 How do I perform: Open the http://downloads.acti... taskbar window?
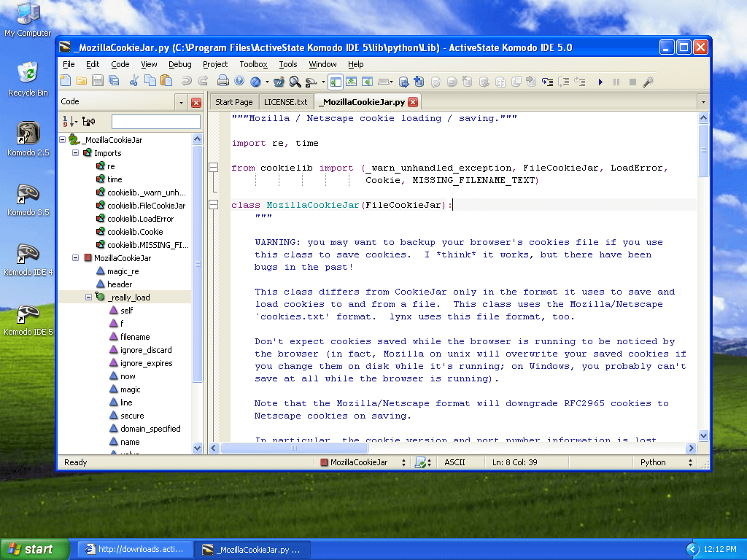(135, 549)
